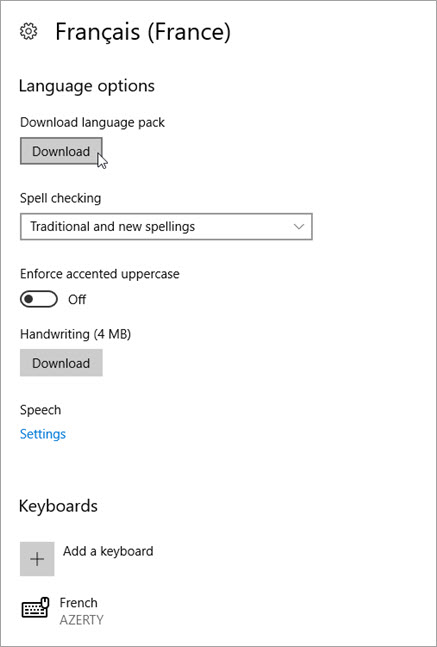Click the Add a keyboard label
This screenshot has width=437, height=647.
coord(108,551)
